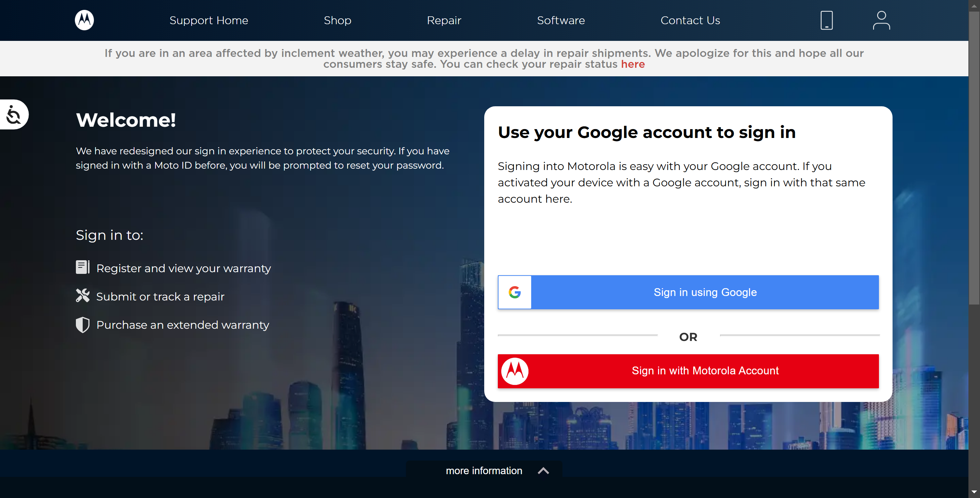980x498 pixels.
Task: Select the Repair navigation item
Action: click(444, 20)
